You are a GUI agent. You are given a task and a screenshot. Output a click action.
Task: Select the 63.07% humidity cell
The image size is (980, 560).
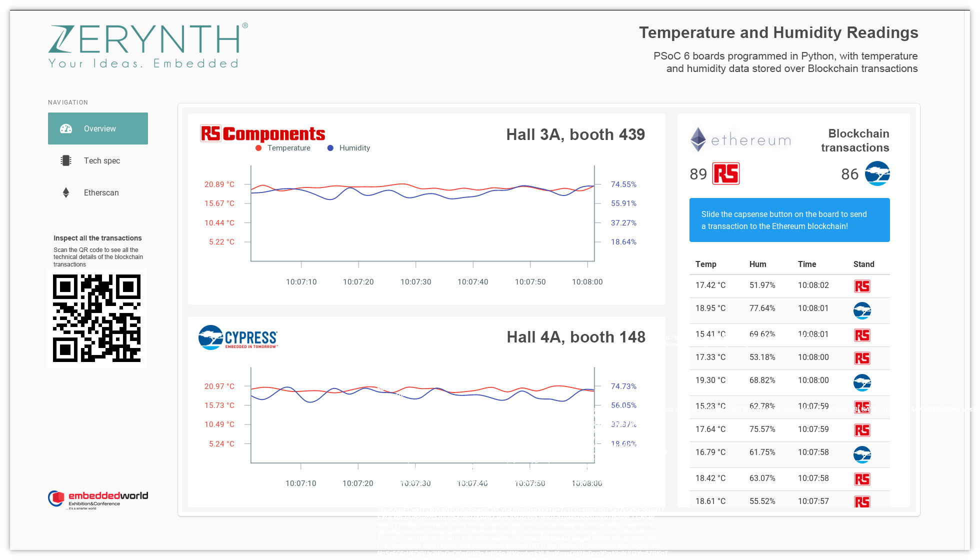(x=762, y=478)
